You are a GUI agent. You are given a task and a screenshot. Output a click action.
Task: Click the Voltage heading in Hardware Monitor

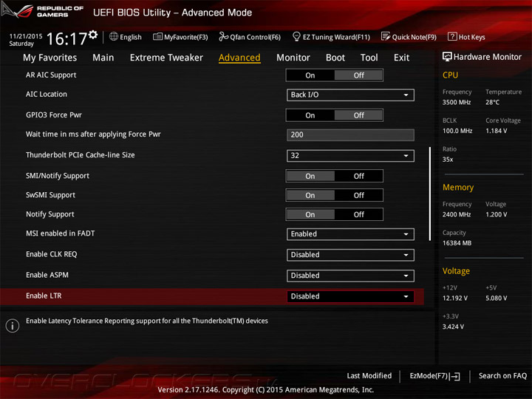click(456, 271)
